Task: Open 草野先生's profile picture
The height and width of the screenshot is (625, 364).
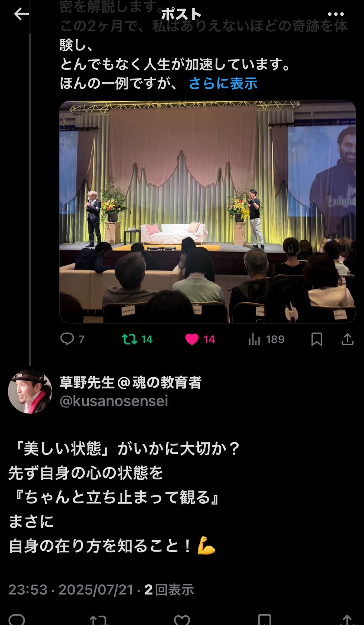Action: [30, 391]
